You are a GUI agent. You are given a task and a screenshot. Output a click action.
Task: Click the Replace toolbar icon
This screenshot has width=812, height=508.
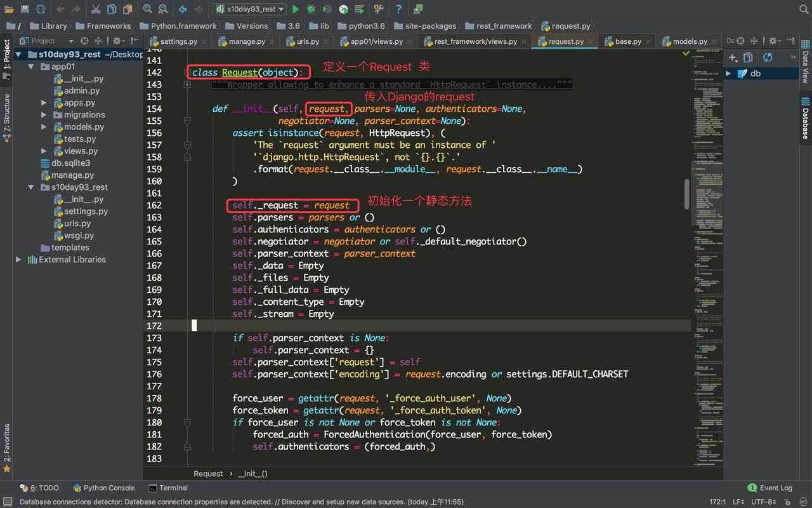163,9
